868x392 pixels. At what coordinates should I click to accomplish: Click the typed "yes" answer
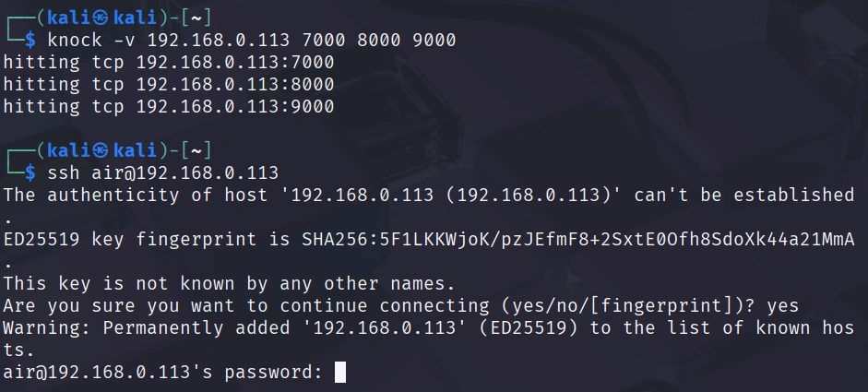coord(783,305)
